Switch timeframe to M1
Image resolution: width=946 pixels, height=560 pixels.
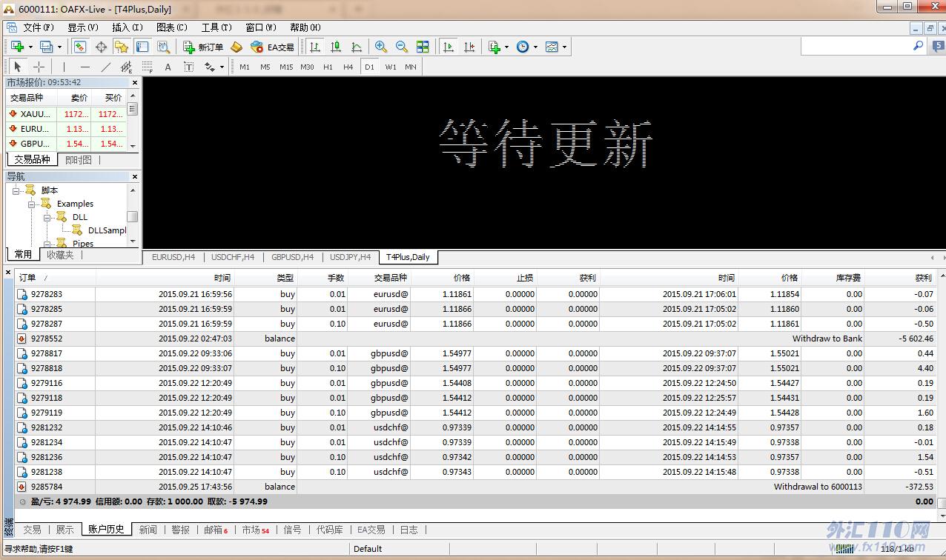click(x=245, y=67)
